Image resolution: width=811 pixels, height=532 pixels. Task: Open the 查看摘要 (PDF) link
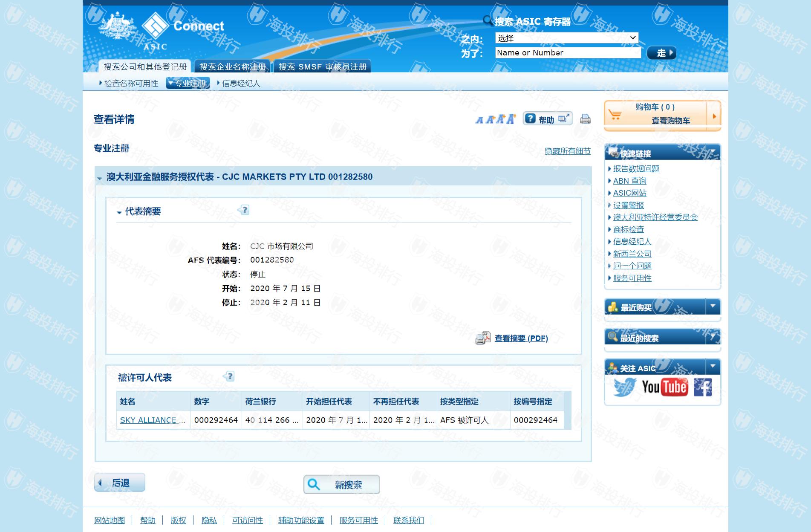(521, 338)
